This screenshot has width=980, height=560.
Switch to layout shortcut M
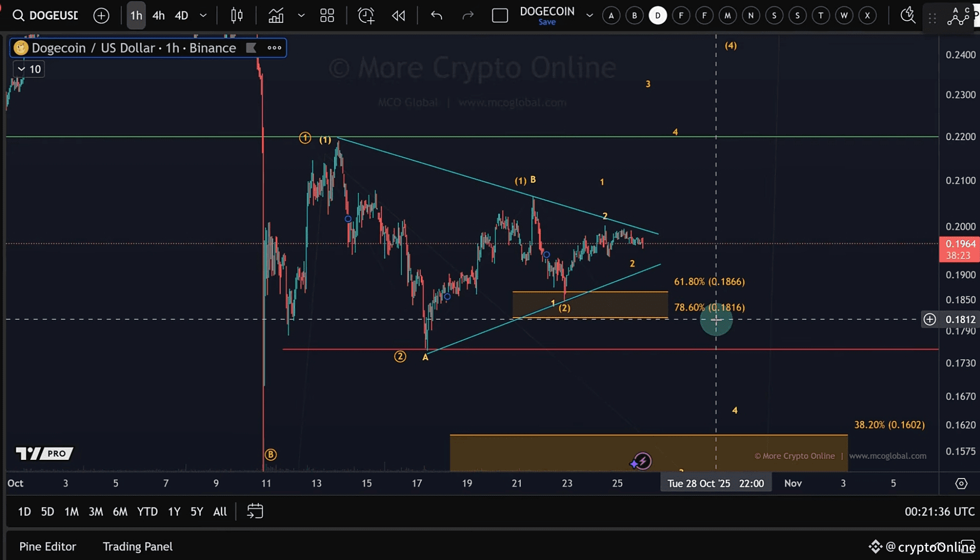tap(727, 16)
